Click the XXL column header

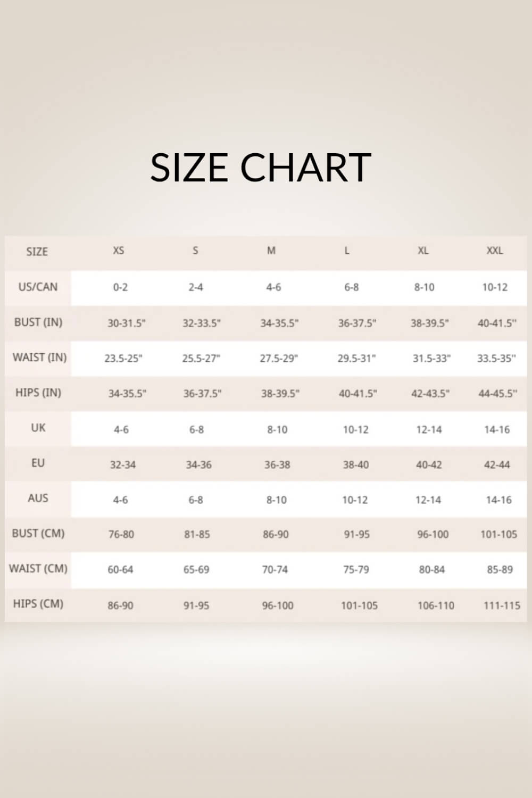point(495,251)
